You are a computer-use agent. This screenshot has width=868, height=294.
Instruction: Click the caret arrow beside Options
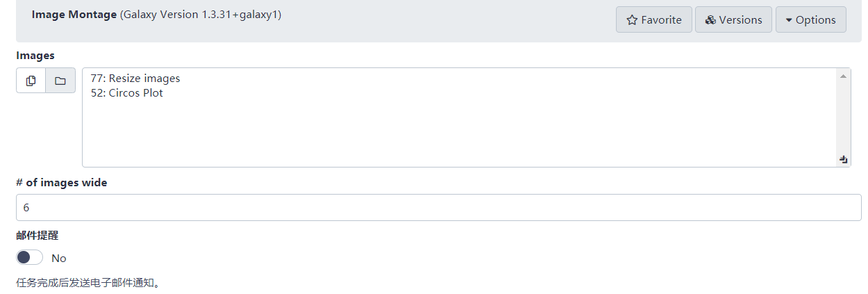point(789,20)
